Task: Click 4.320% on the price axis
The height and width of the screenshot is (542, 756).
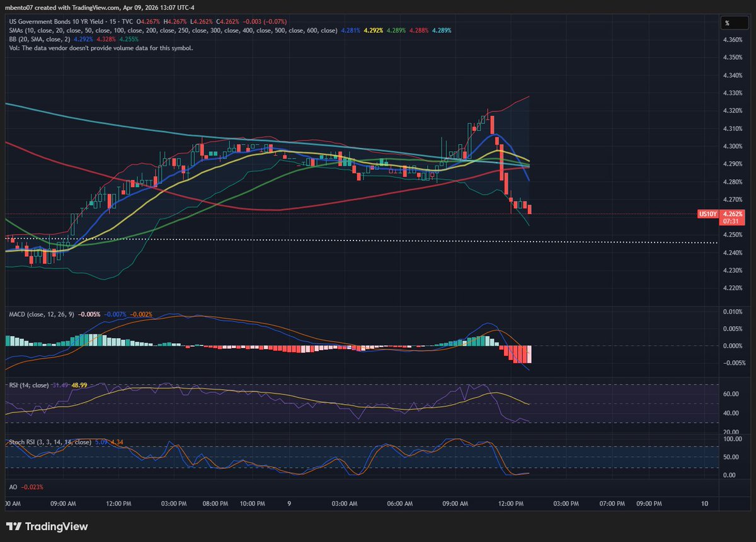Action: point(733,111)
